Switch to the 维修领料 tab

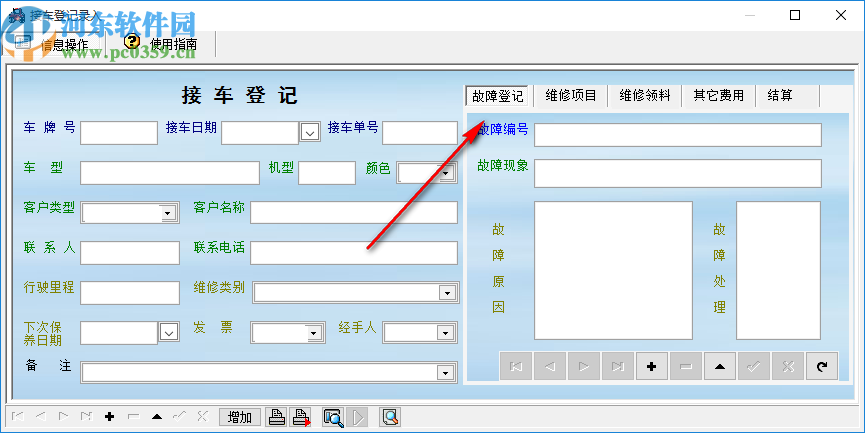point(644,95)
